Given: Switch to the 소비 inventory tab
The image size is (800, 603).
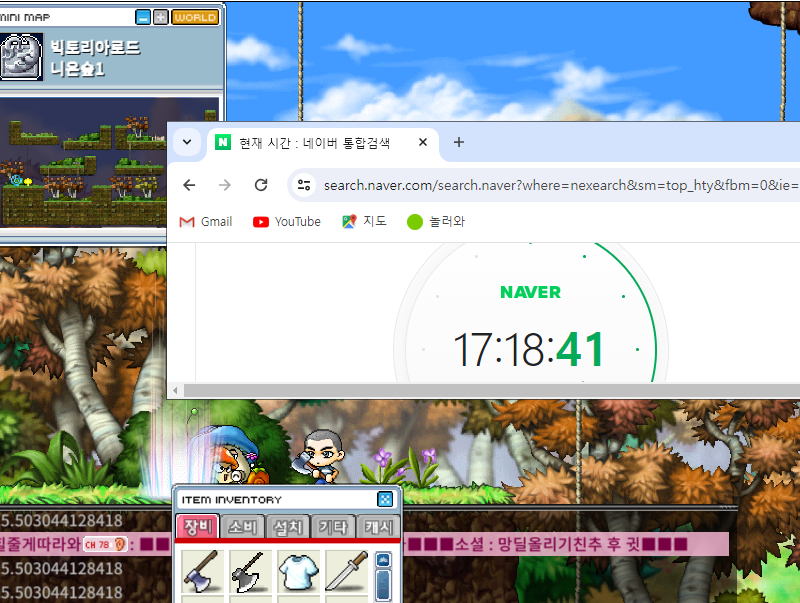Looking at the screenshot, I should point(242,528).
